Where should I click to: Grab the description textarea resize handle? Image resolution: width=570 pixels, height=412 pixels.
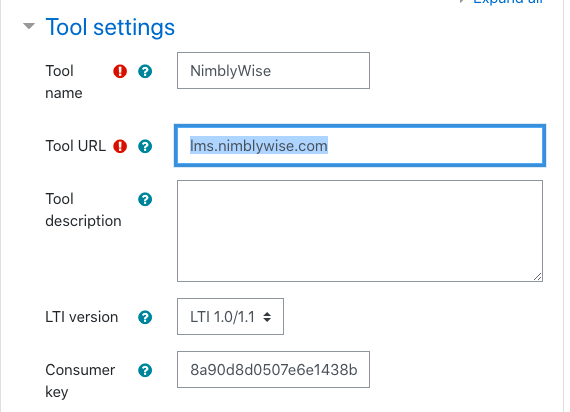pyautogui.click(x=538, y=277)
